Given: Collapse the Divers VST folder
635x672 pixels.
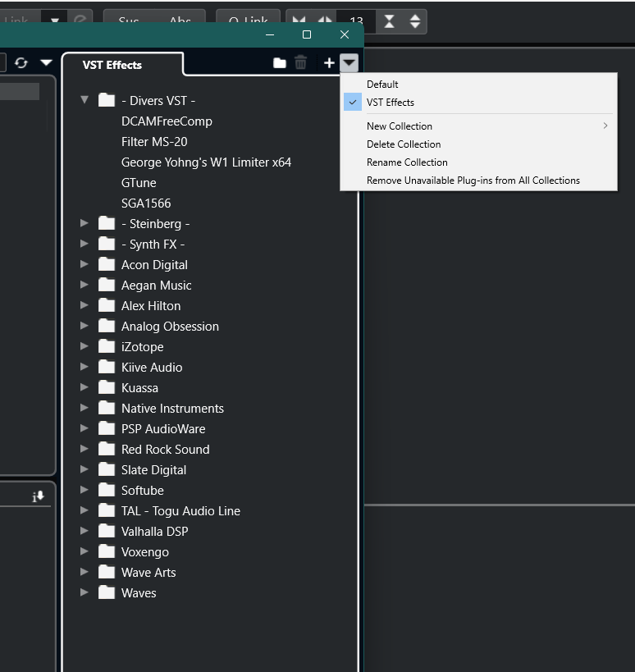Looking at the screenshot, I should 85,100.
